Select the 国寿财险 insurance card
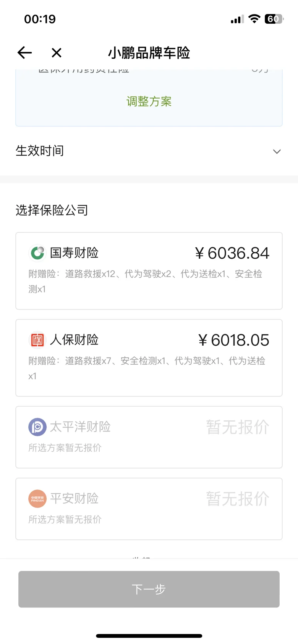 149,271
